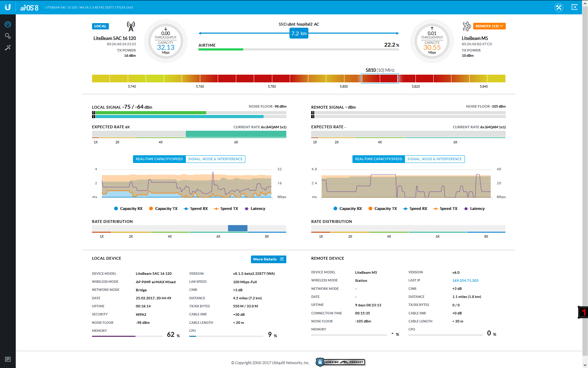Select local Real-Time Capacity/Speed tab
This screenshot has width=588, height=368.
[159, 159]
